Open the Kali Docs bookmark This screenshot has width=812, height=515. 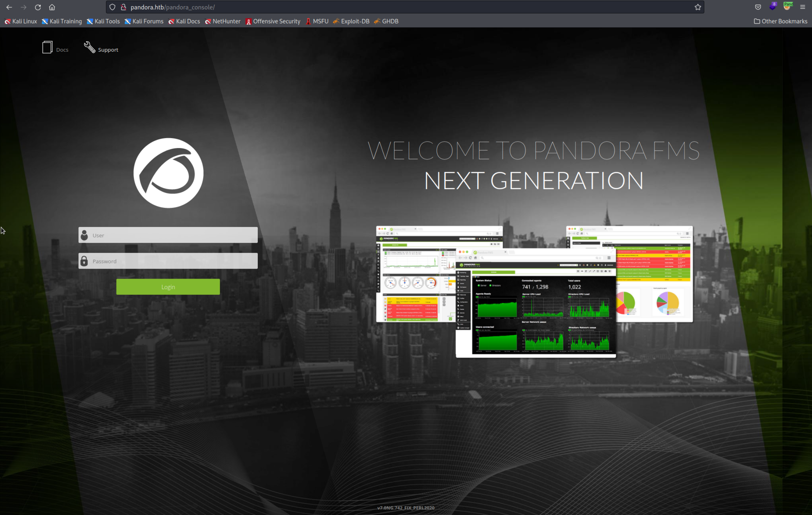184,21
